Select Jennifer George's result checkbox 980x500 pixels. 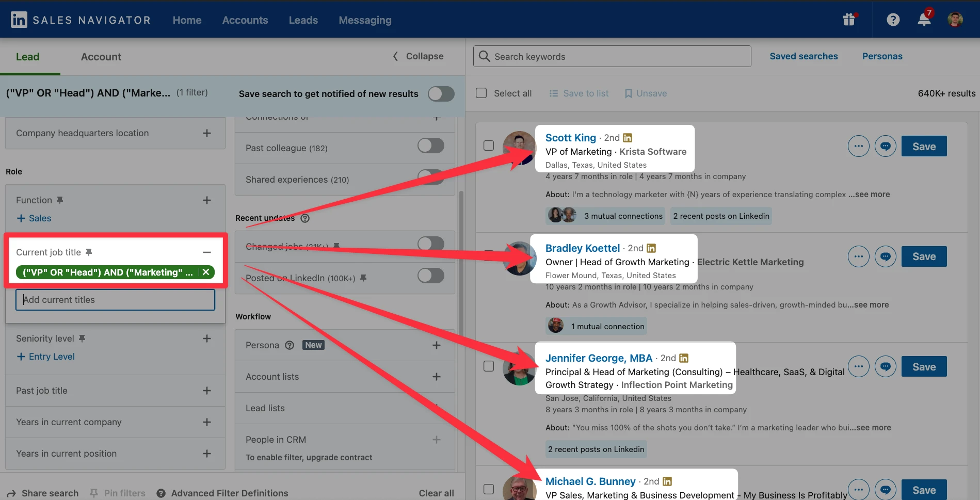tap(489, 366)
